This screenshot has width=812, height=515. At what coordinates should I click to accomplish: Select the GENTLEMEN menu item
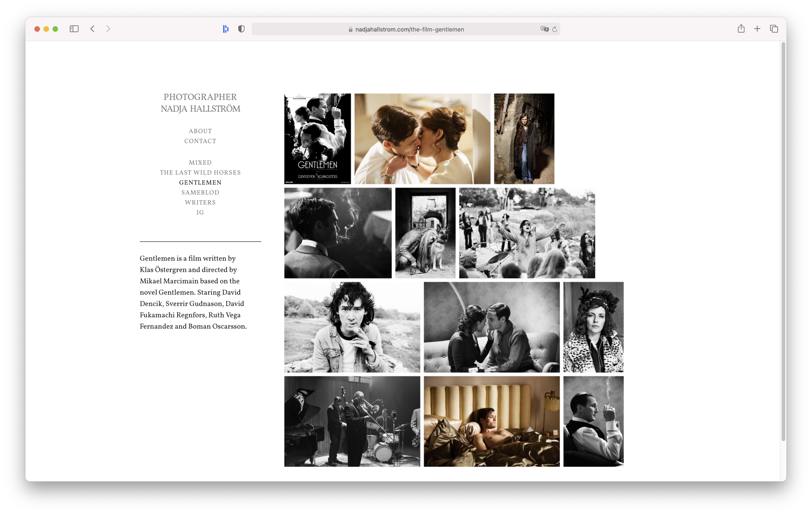200,183
